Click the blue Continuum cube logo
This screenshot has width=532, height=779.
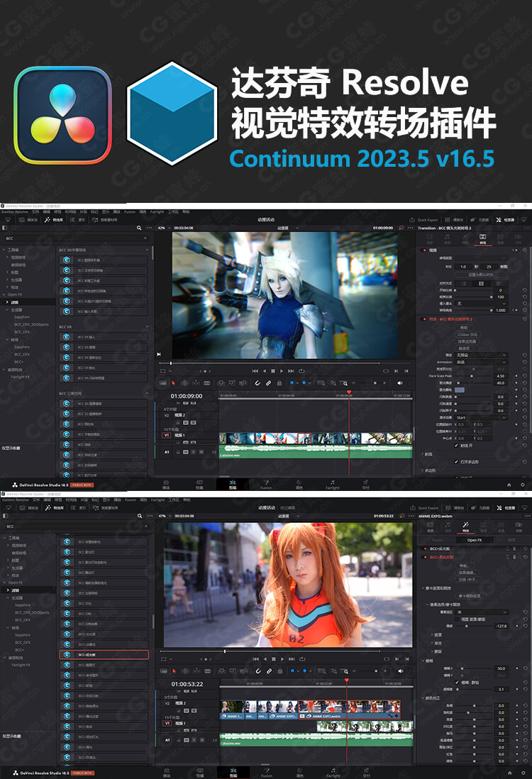172,114
